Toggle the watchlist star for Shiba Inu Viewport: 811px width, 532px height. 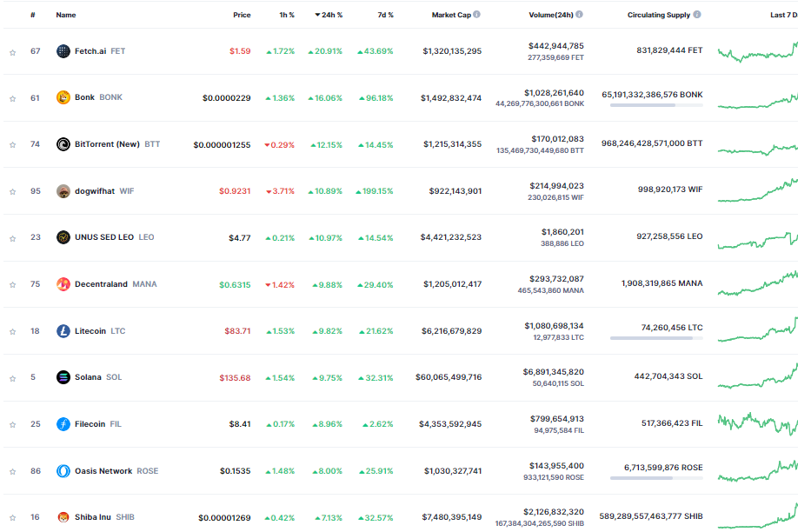coord(13,518)
